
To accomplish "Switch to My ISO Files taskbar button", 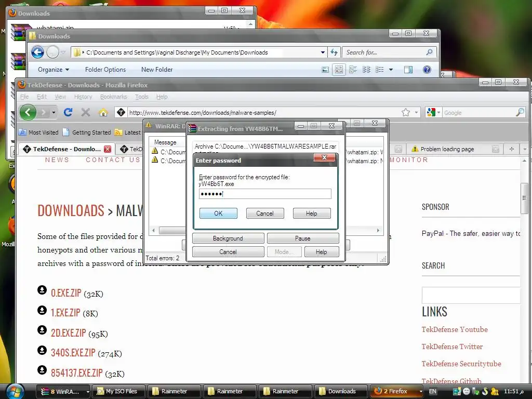I will (119, 391).
